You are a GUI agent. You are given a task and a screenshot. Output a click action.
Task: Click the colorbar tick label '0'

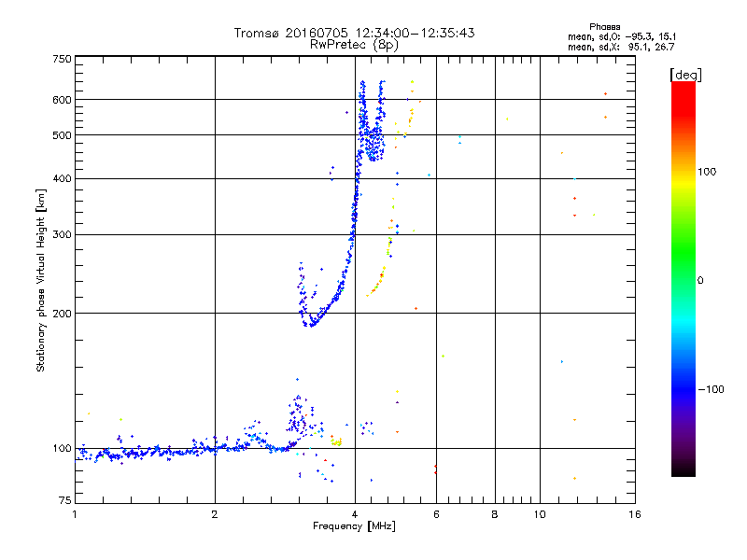700,281
